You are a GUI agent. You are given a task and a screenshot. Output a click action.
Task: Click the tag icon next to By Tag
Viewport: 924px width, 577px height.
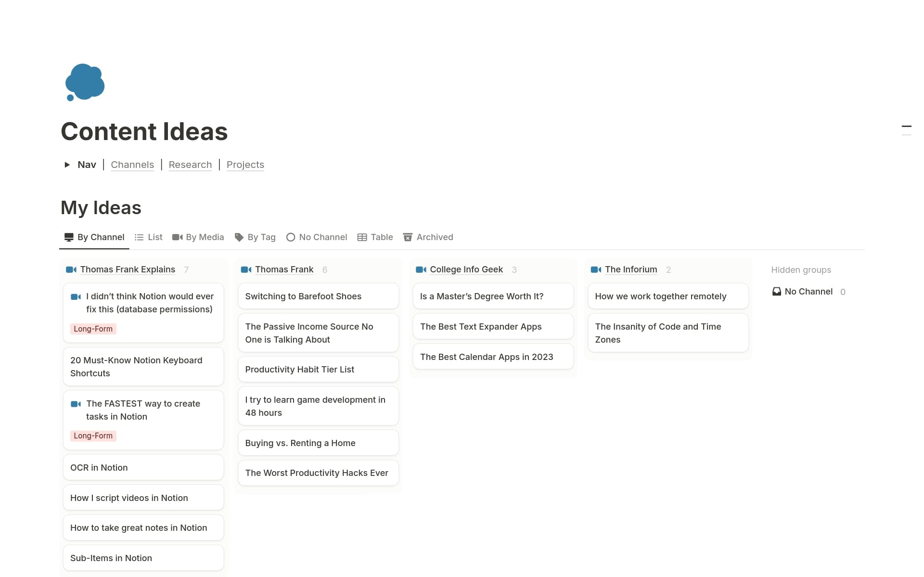coord(239,237)
